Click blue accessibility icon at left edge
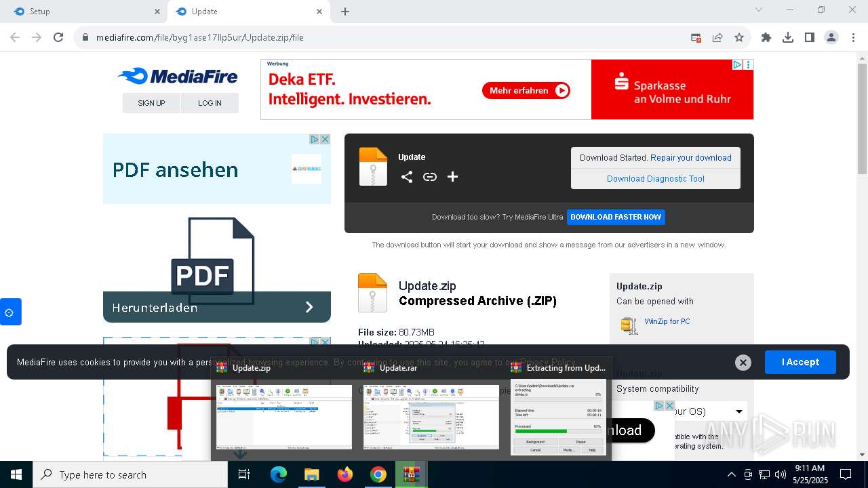Image resolution: width=868 pixels, height=488 pixels. 9,312
